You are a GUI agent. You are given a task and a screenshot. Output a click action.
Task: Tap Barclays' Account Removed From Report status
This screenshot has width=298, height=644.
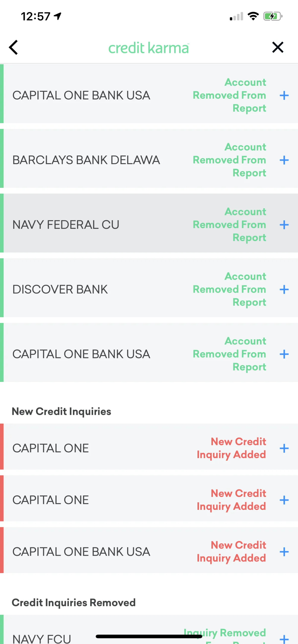pyautogui.click(x=229, y=160)
